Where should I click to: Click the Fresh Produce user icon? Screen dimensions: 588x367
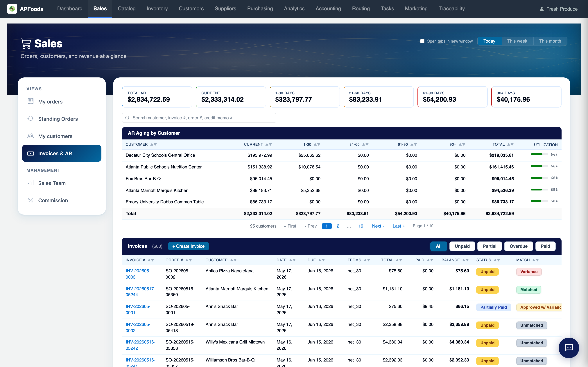tap(542, 9)
